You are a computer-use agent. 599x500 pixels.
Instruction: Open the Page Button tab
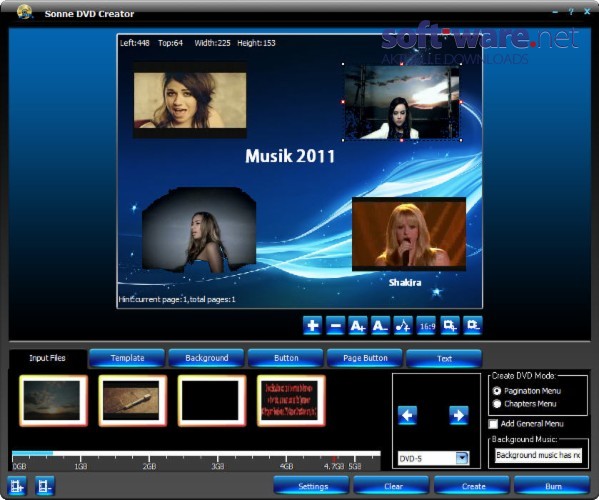[x=365, y=358]
